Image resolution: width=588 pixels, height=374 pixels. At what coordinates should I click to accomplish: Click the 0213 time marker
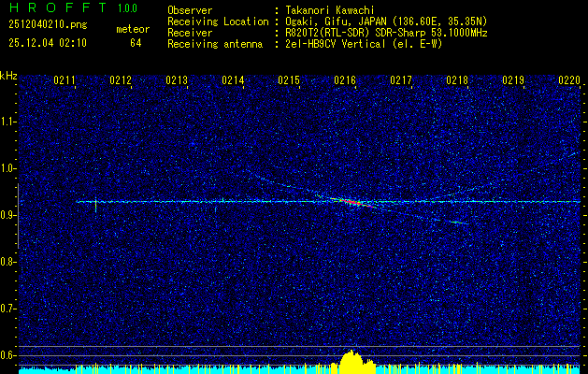[177, 79]
